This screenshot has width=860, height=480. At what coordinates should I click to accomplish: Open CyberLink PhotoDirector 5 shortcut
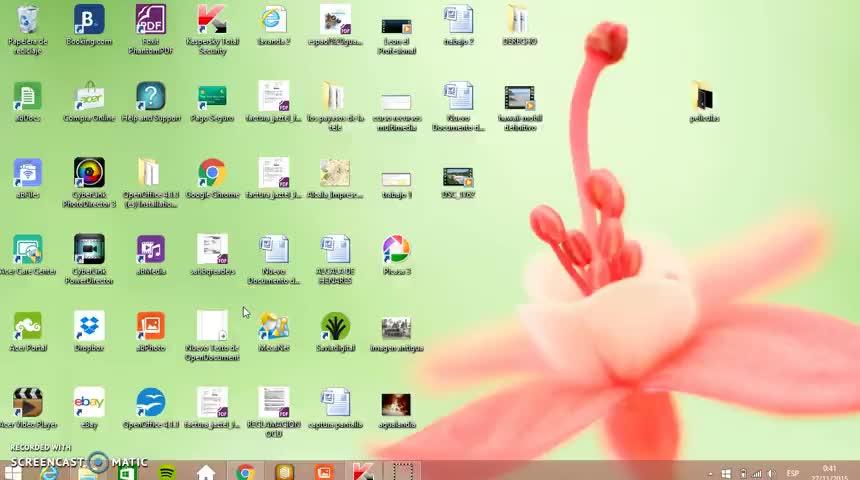89,174
